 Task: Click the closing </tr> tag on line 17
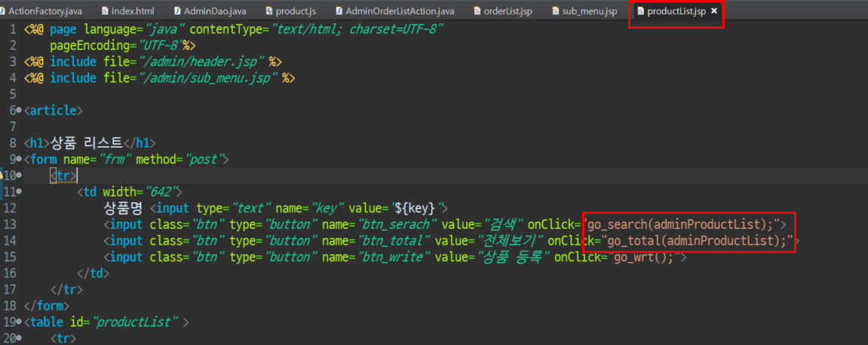[x=66, y=289]
